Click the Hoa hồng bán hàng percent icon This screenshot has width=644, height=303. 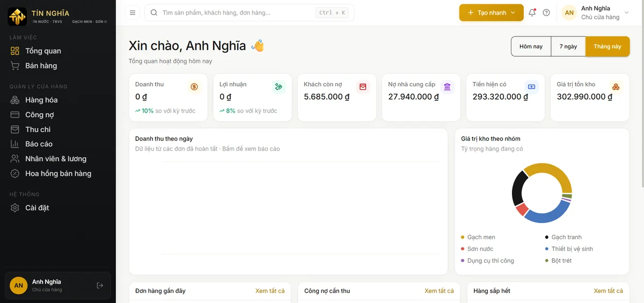(15, 173)
